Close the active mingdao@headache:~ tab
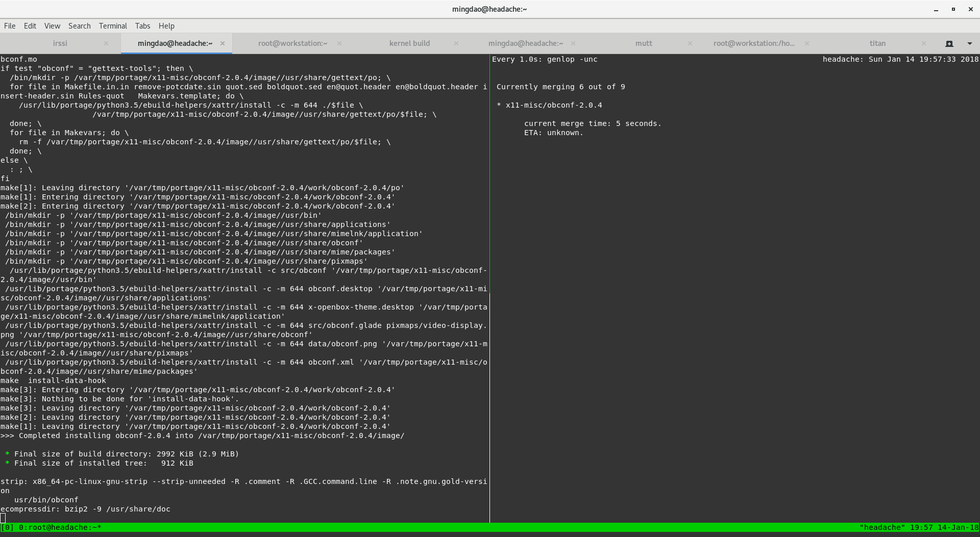 point(223,43)
